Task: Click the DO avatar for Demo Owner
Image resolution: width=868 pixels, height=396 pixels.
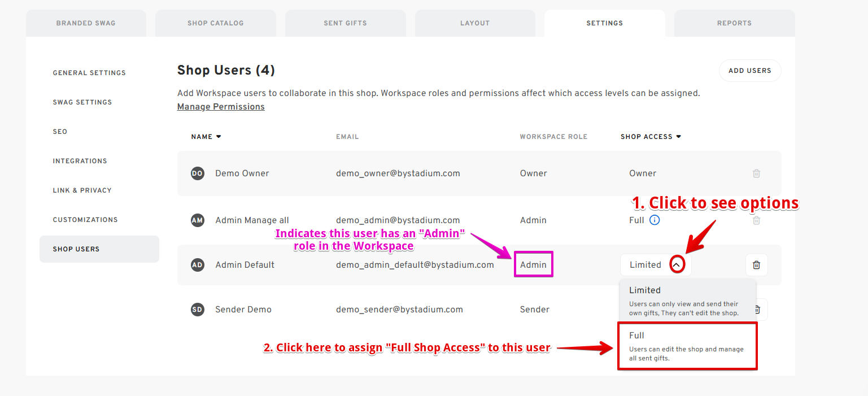Action: pyautogui.click(x=197, y=173)
